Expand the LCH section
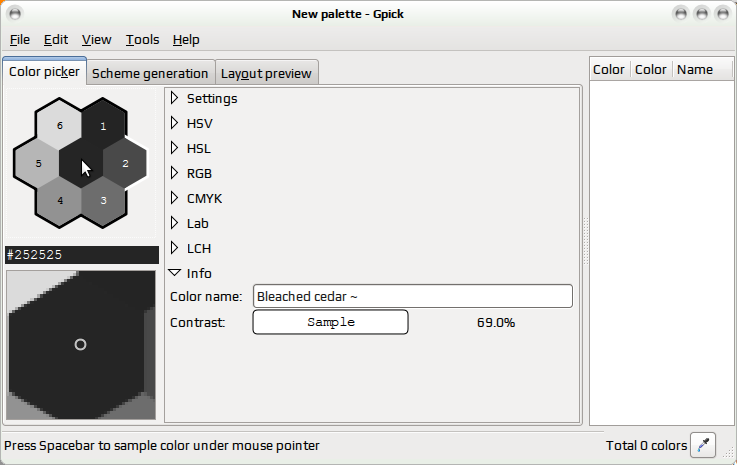 (x=175, y=248)
